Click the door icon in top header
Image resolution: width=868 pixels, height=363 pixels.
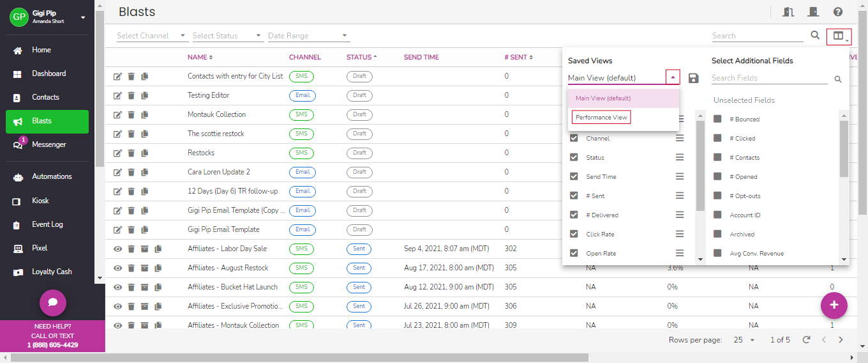coord(813,12)
